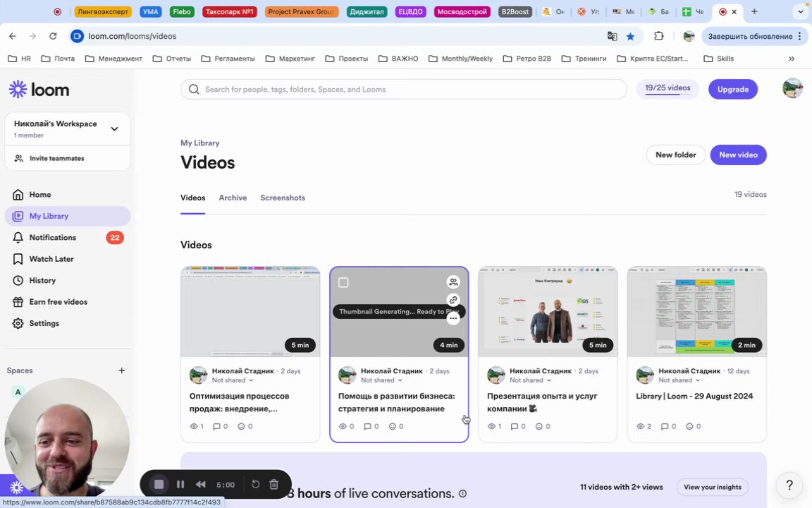Image resolution: width=812 pixels, height=508 pixels.
Task: Expand Not shared dropdown on Помощь в развитии video
Action: [381, 380]
